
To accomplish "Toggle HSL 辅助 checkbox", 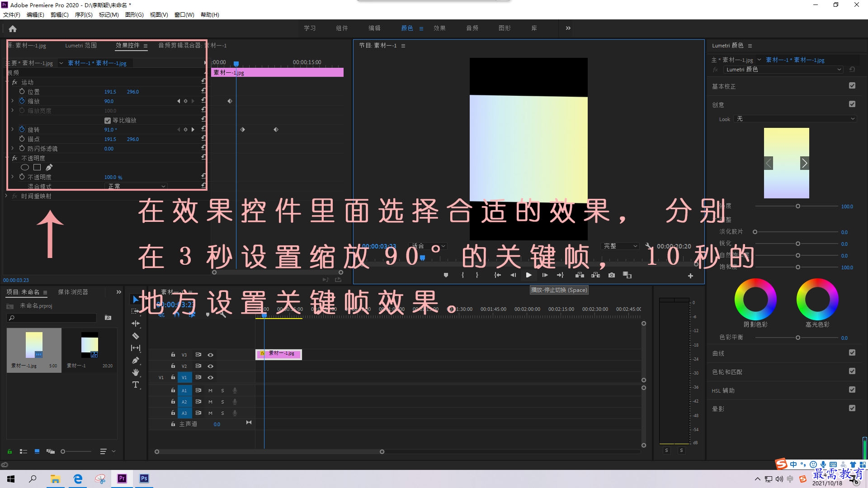I will click(852, 389).
